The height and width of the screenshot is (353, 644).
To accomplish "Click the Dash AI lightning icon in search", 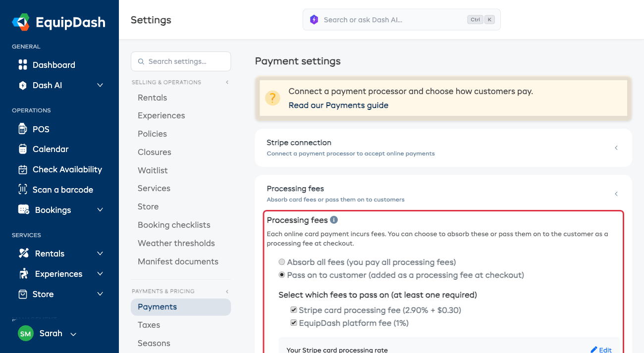I will 314,20.
